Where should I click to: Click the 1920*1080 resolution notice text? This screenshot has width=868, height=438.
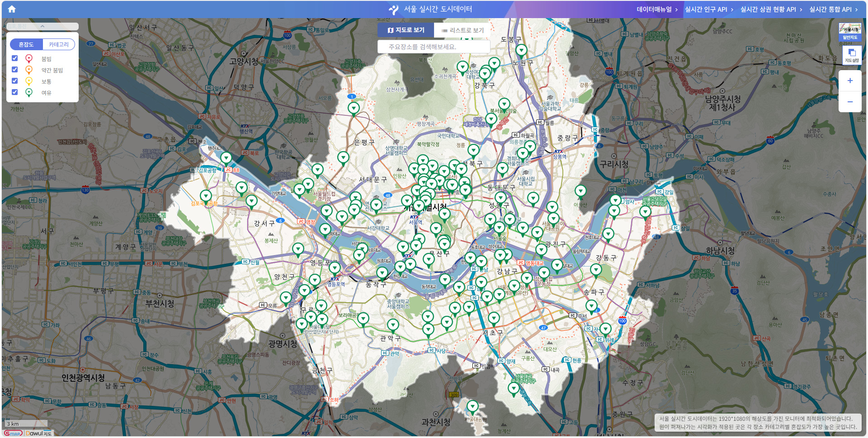[x=756, y=419]
